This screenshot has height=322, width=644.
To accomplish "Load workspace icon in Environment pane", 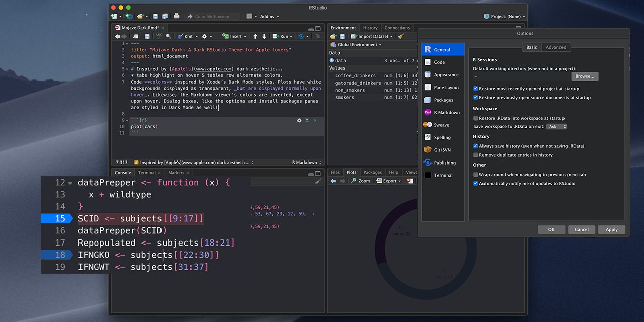I will pos(333,36).
